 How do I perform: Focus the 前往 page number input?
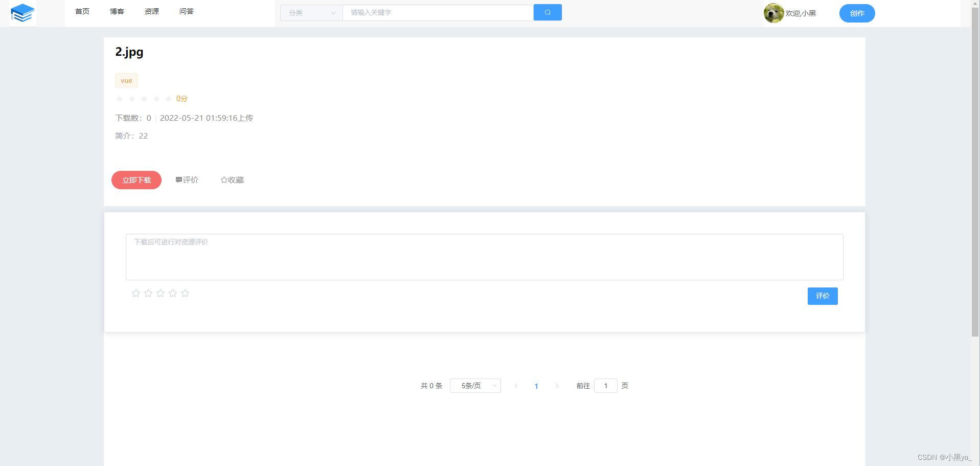606,386
